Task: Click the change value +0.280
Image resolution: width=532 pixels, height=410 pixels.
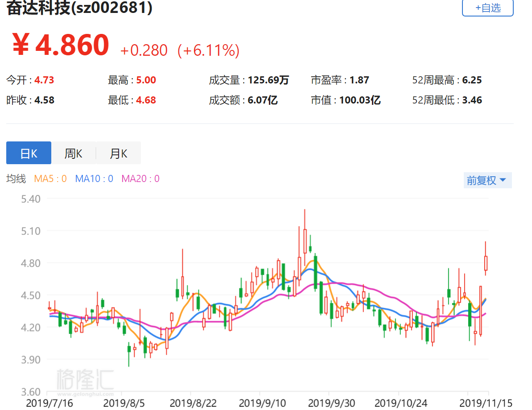Action: tap(144, 50)
